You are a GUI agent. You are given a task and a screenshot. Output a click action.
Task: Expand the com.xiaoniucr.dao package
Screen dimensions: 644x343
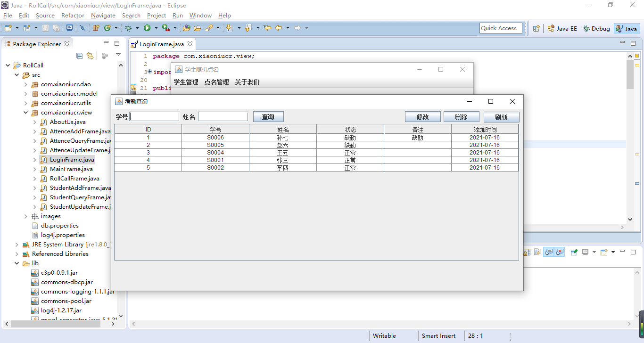25,84
